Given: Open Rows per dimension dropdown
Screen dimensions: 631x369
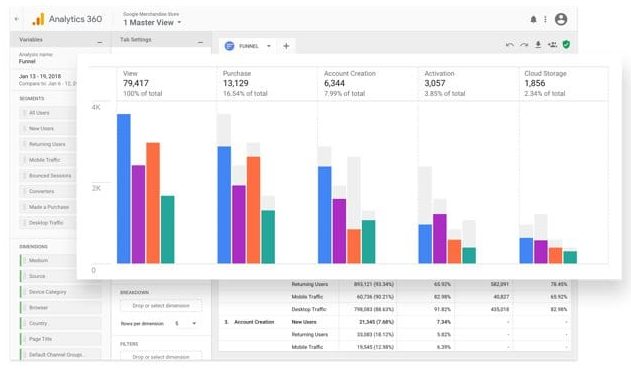Looking at the screenshot, I should point(186,324).
